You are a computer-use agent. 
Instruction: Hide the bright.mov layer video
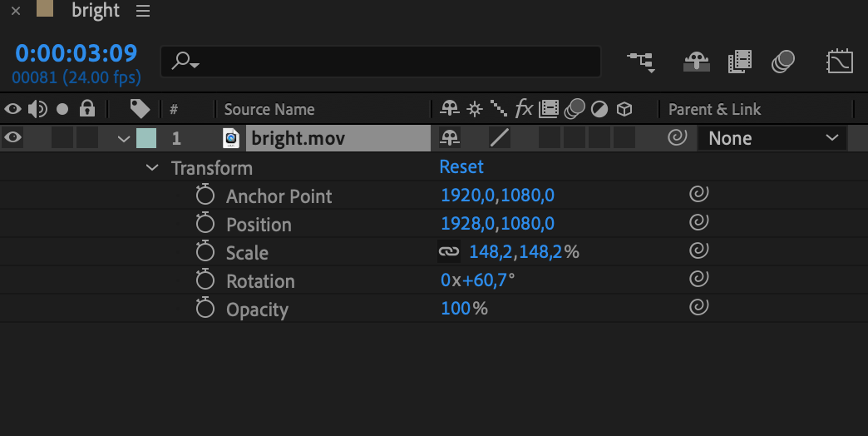click(x=12, y=138)
